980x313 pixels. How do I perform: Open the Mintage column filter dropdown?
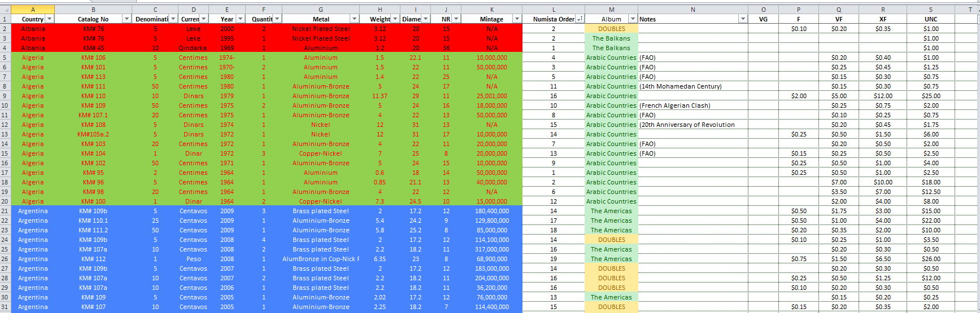tap(517, 19)
